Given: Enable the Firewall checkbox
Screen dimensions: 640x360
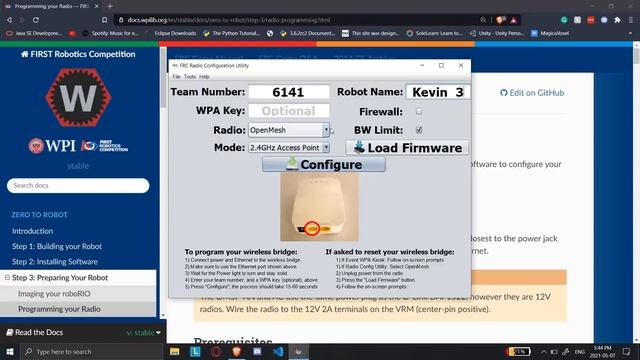Looking at the screenshot, I should click(x=419, y=111).
